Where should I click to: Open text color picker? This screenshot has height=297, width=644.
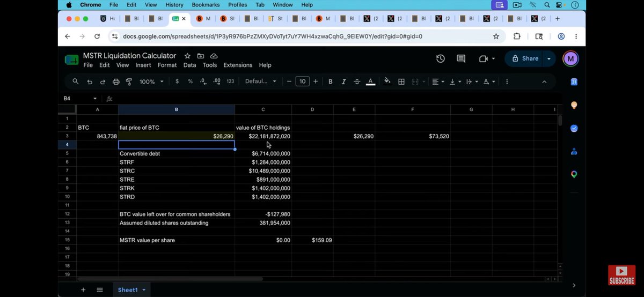tap(370, 81)
